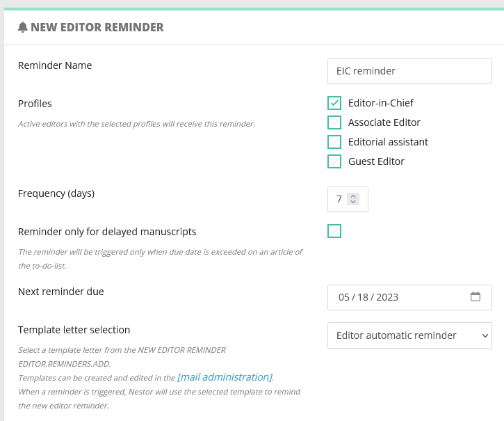The width and height of the screenshot is (504, 421).
Task: Click the Frequency days number field
Action: click(x=348, y=199)
